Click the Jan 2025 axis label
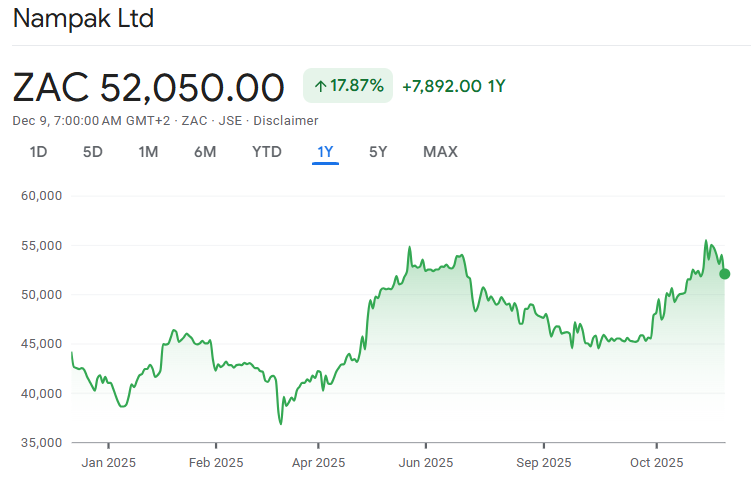Screen dimensions: 751x478 108,462
